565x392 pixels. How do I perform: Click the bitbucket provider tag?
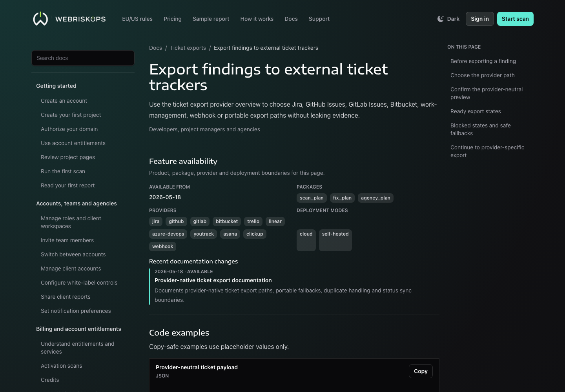click(227, 221)
